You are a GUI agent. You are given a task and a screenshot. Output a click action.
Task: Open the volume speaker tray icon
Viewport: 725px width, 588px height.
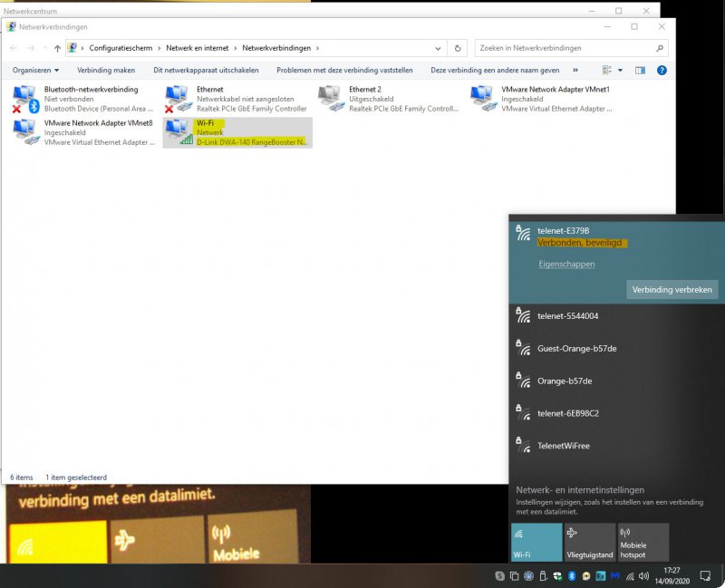[643, 575]
